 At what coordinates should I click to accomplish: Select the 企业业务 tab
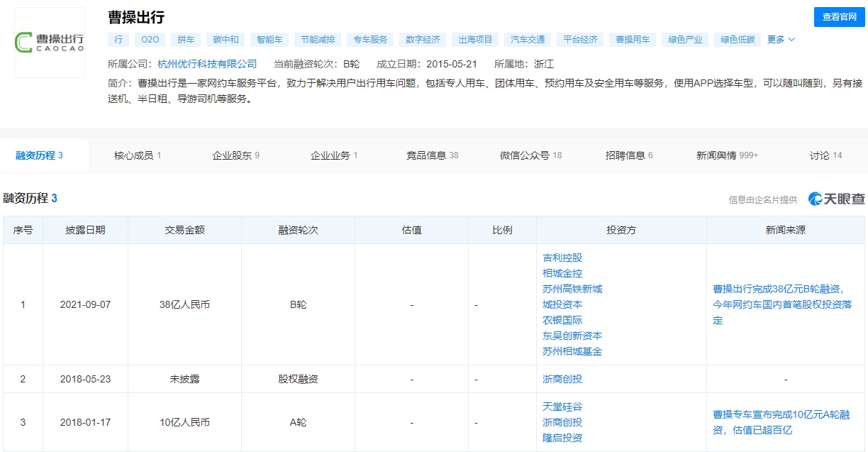(334, 155)
